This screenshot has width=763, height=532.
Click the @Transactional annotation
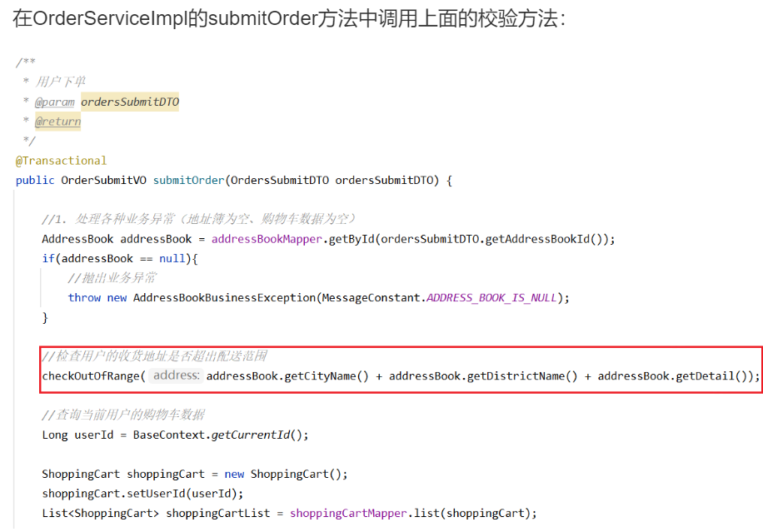coord(61,161)
